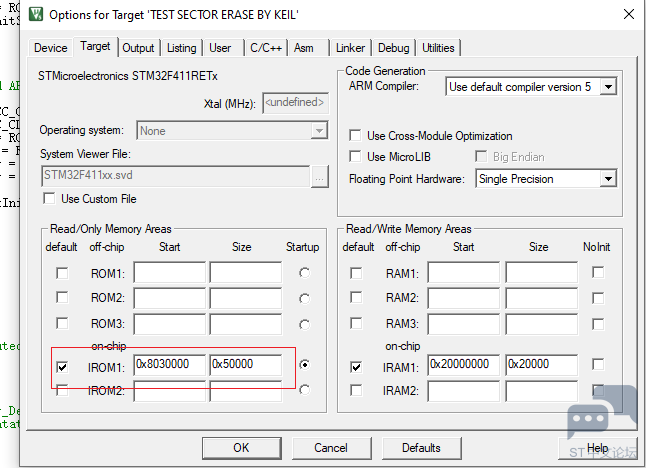The height and width of the screenshot is (468, 646).
Task: Click the IRAM1 Start field 0x20000000
Action: (x=463, y=365)
